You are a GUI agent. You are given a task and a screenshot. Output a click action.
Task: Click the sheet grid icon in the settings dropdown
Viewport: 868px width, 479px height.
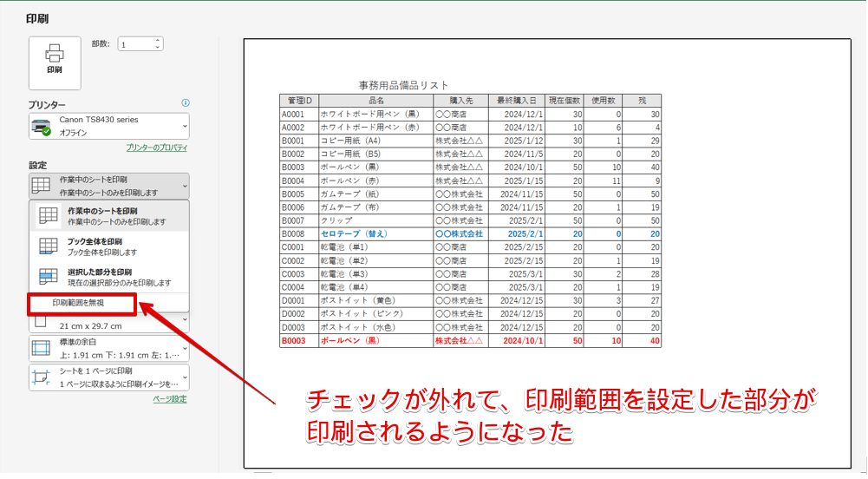[41, 186]
